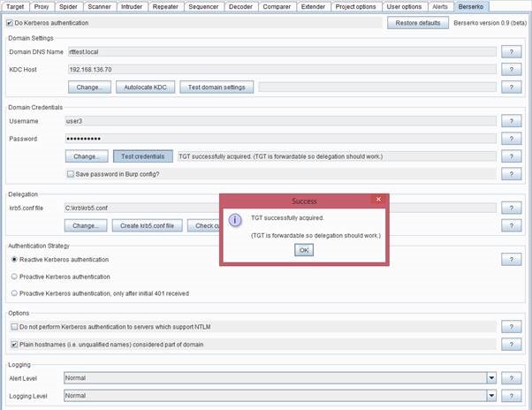Image resolution: width=532 pixels, height=410 pixels.
Task: Enable Save password in Burp config
Action: click(x=72, y=174)
